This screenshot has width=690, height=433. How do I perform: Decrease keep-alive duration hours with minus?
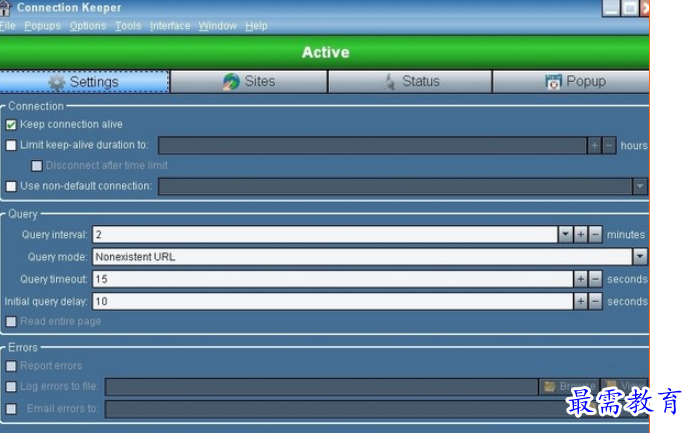[609, 145]
